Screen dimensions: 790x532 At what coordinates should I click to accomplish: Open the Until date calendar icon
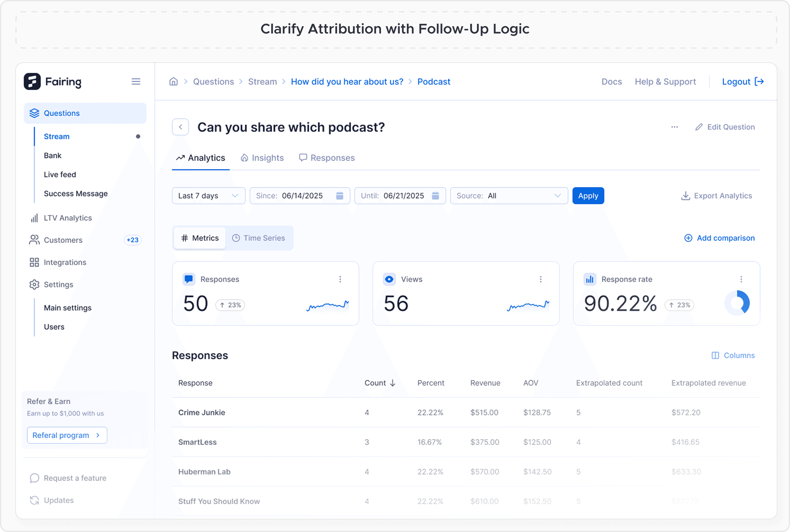point(435,195)
